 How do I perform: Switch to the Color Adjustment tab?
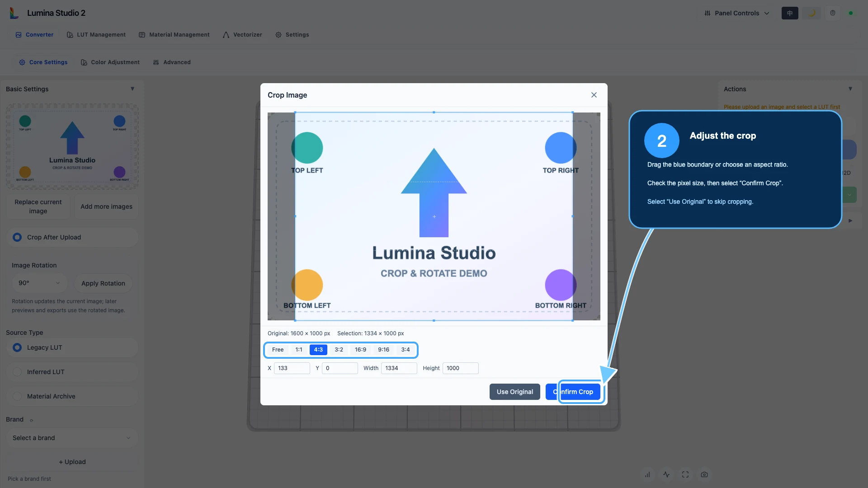click(x=110, y=62)
